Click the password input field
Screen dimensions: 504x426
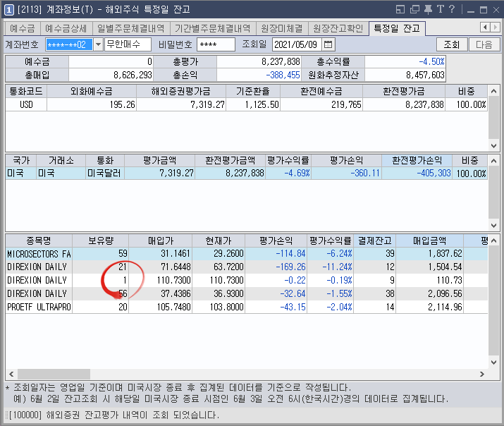216,44
